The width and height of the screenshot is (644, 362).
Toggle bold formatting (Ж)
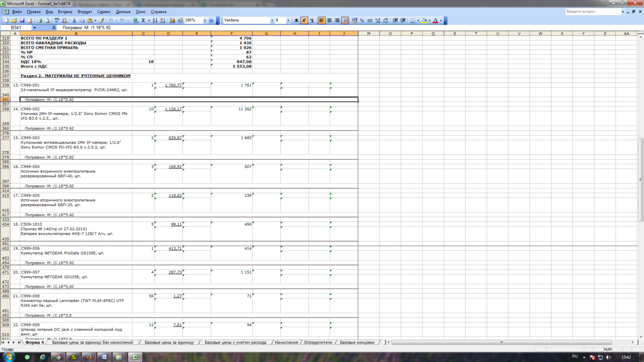(296, 20)
